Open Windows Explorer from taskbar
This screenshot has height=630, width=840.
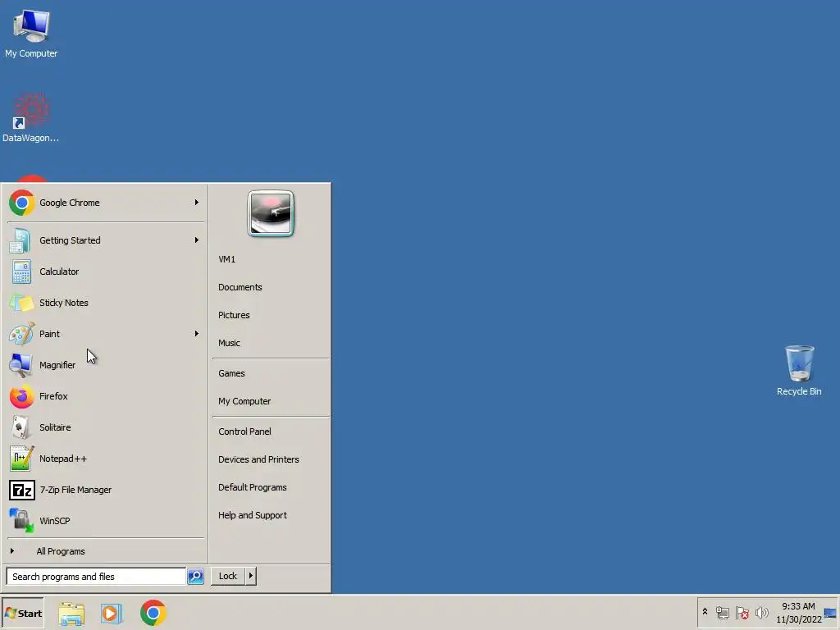coord(71,614)
